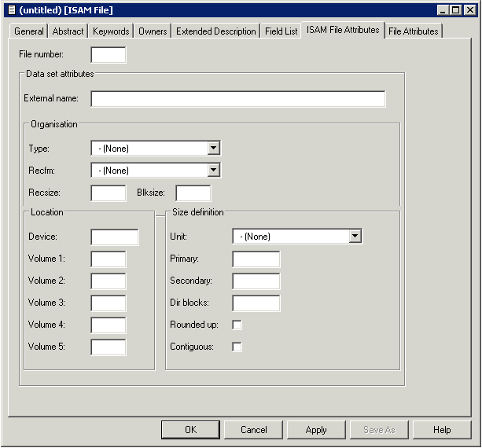
Task: Expand the Recfm dropdown
Action: tap(213, 171)
